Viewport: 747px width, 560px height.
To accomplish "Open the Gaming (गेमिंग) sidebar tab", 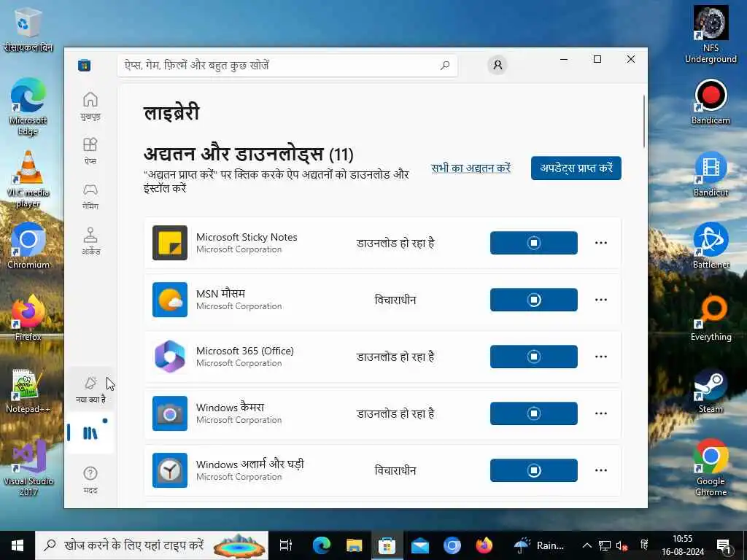I will pos(90,196).
